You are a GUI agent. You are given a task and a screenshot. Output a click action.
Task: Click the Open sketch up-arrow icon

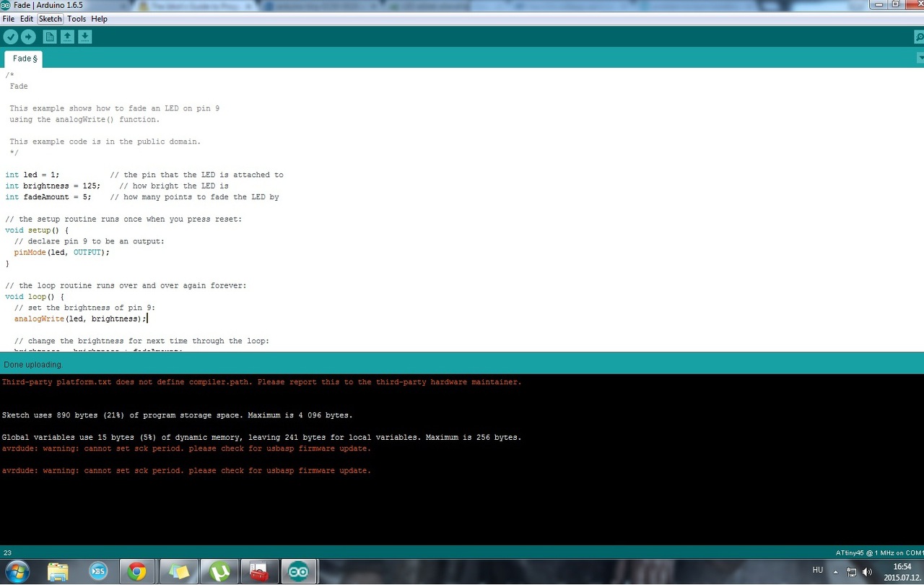[x=67, y=37]
